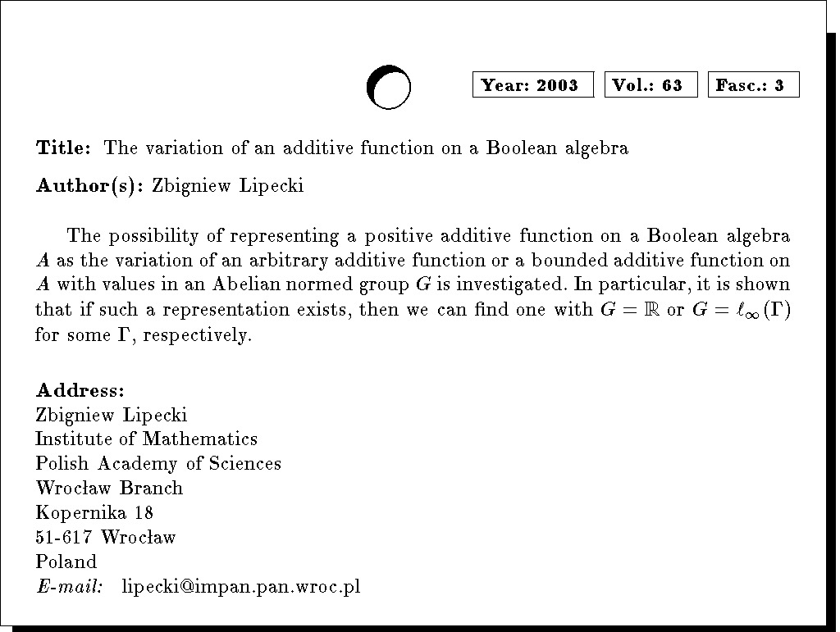
Task: Click the Vol.: 63 box
Action: (651, 85)
